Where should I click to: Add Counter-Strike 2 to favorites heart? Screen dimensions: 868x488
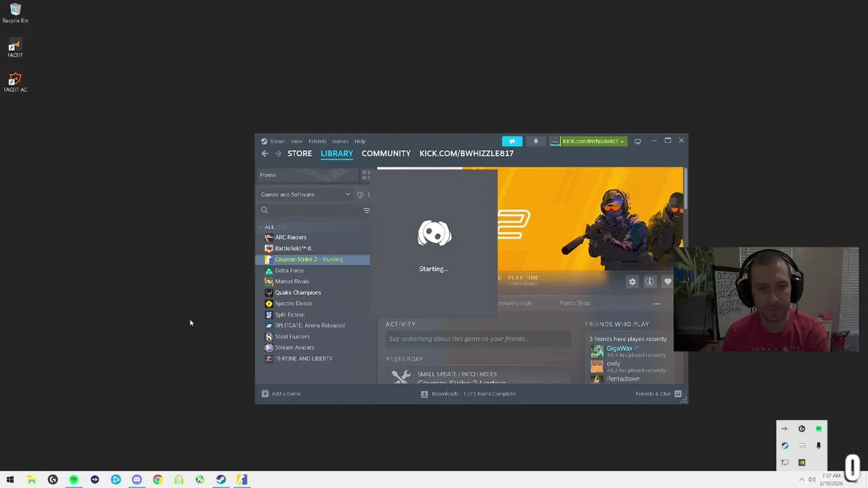click(667, 282)
